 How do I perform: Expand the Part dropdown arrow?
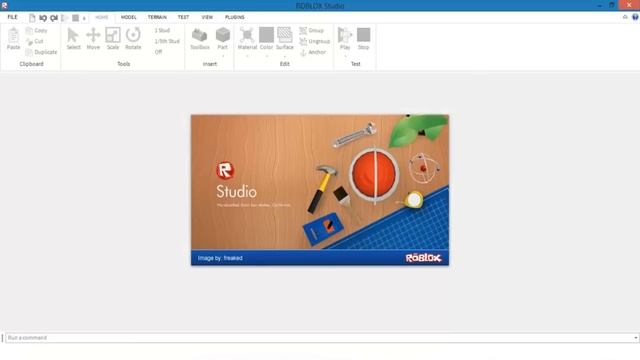[x=223, y=56]
